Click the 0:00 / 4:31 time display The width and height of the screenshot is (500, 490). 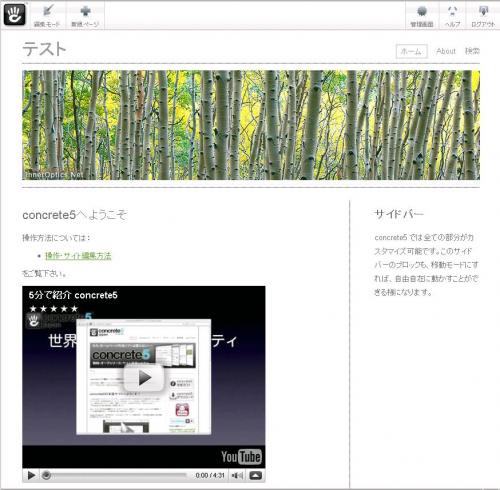(210, 475)
